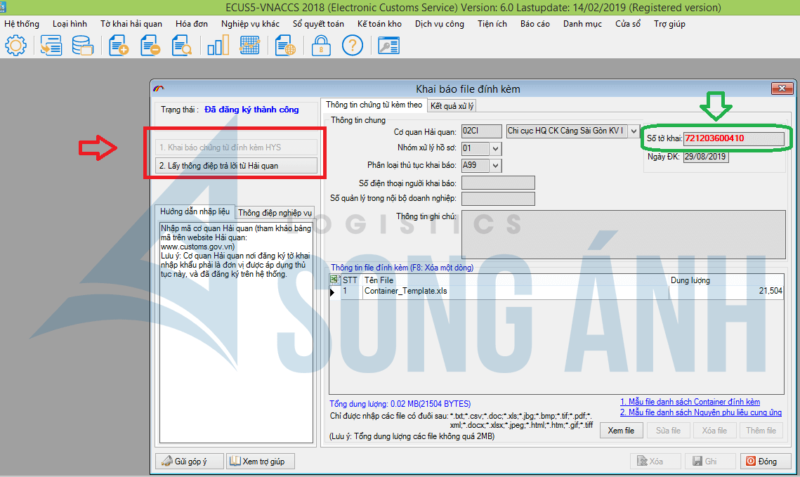Open the Nhóm xử lý hồ sơ dropdown
The width and height of the screenshot is (800, 477).
(496, 148)
